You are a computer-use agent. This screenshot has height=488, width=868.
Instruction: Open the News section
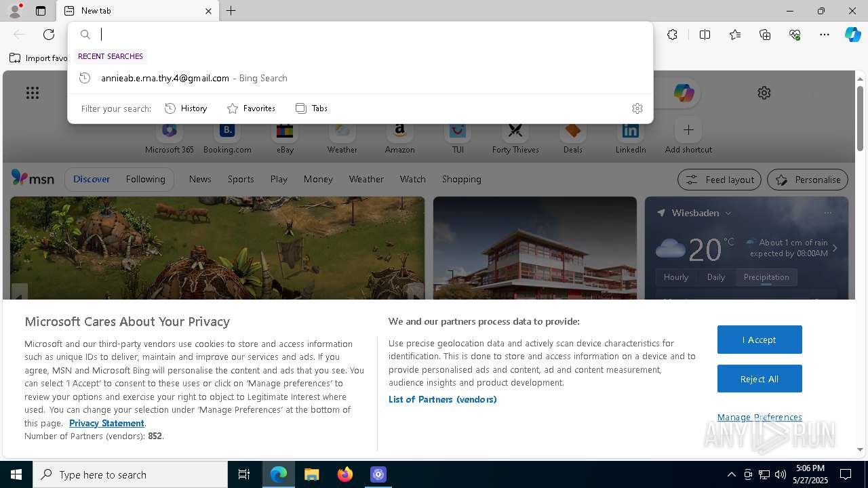200,179
